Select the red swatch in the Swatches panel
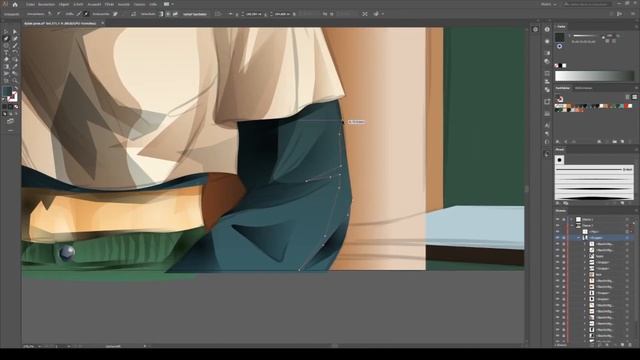This screenshot has height=360, width=640. pyautogui.click(x=626, y=106)
